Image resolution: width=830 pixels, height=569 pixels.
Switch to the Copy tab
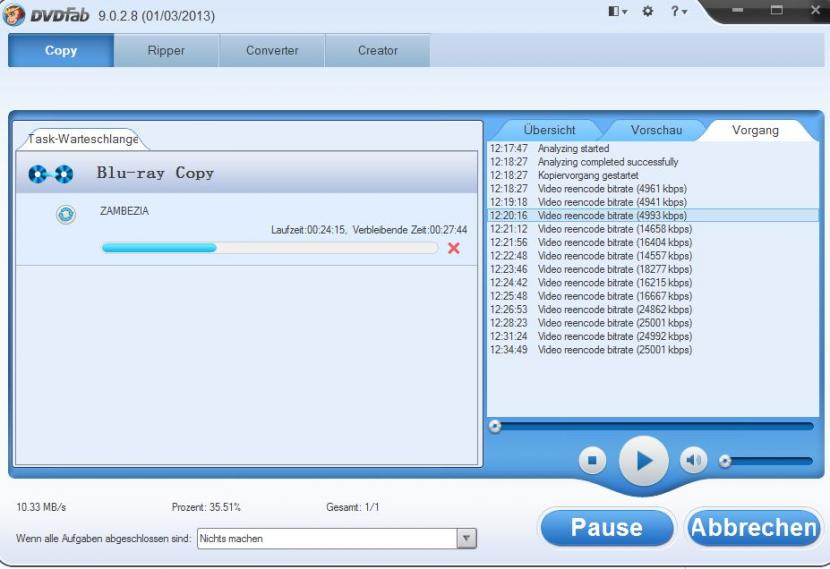point(61,50)
